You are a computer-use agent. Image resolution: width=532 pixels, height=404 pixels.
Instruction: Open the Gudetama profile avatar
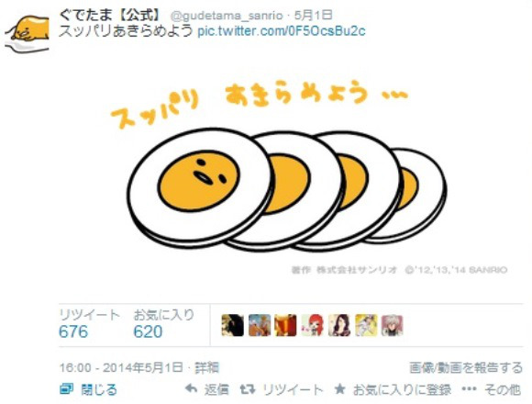coord(28,32)
